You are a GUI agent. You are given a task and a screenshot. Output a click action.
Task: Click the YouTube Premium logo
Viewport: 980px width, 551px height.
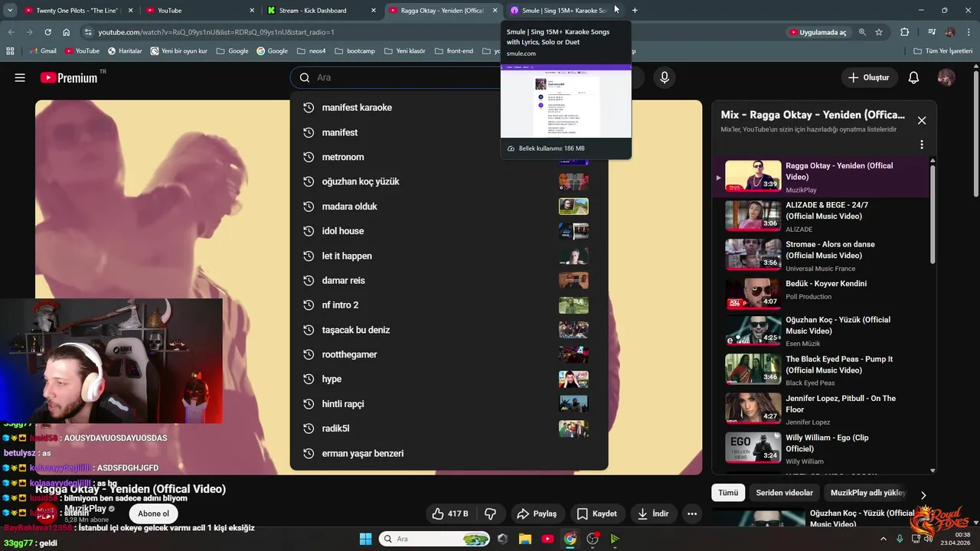pyautogui.click(x=69, y=77)
